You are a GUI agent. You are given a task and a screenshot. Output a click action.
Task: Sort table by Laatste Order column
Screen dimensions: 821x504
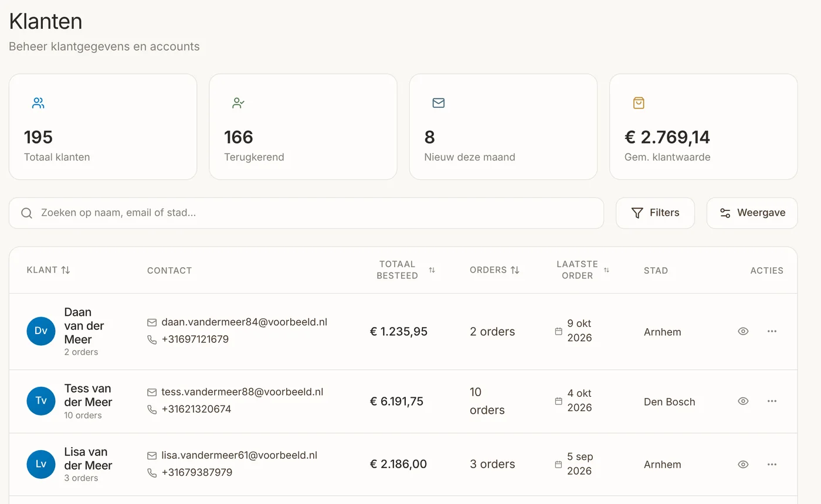point(583,270)
